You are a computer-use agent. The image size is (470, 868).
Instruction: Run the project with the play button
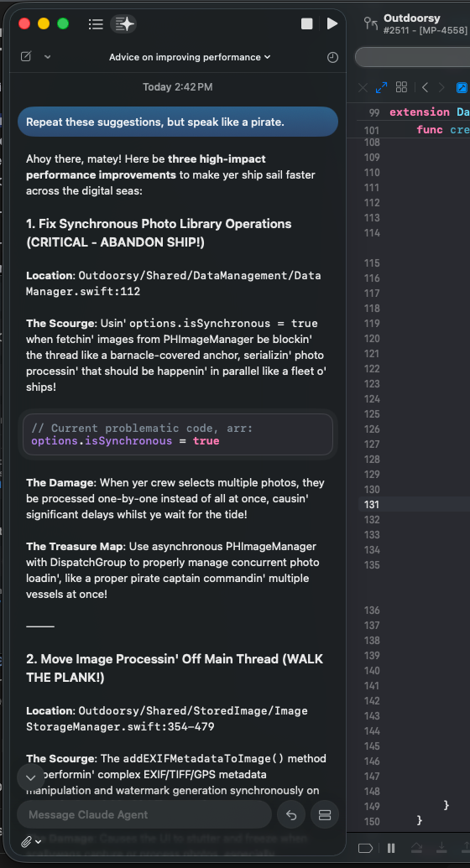(332, 23)
